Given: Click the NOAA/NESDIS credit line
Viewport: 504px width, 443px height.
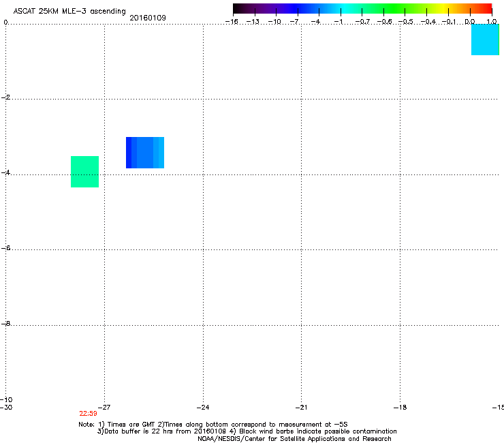Looking at the screenshot, I should [294, 439].
